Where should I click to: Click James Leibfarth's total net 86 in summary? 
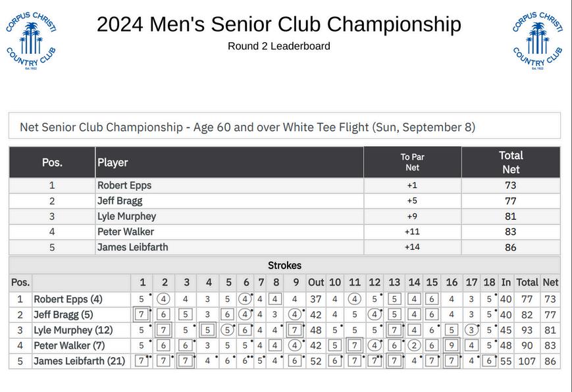pos(510,248)
